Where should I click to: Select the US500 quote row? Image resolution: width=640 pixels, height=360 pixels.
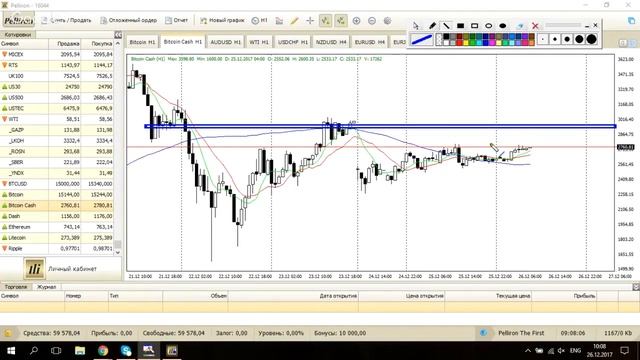[x=57, y=98]
